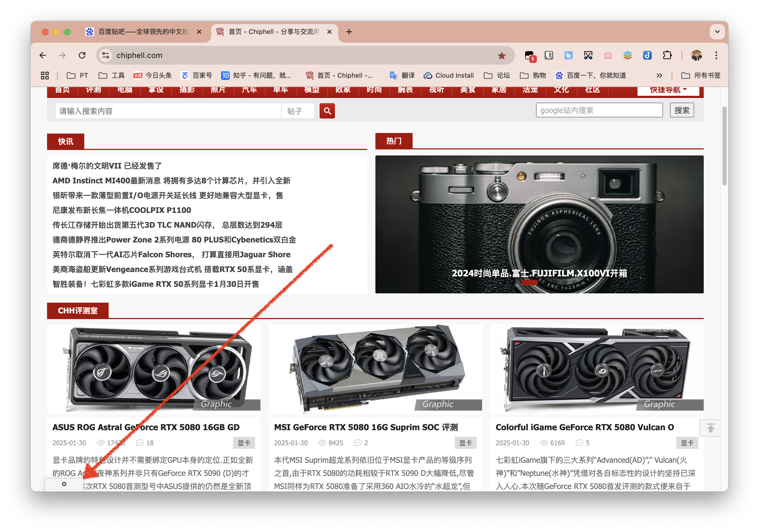Open the green layers extension icon
The image size is (759, 532).
(627, 55)
